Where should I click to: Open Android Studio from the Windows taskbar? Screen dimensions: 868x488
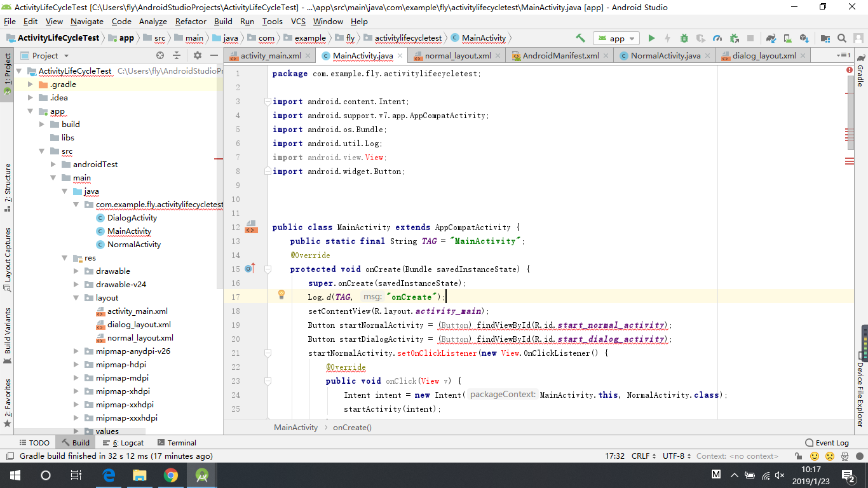click(201, 475)
